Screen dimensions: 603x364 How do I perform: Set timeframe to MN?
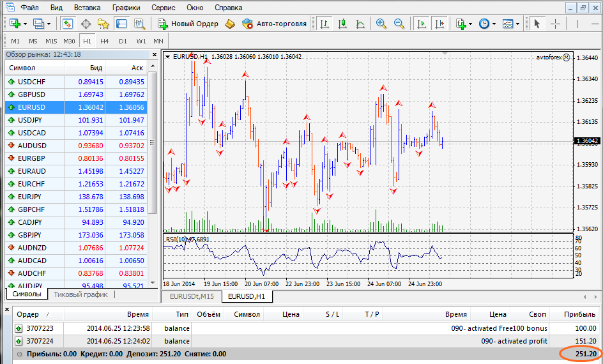[x=158, y=41]
